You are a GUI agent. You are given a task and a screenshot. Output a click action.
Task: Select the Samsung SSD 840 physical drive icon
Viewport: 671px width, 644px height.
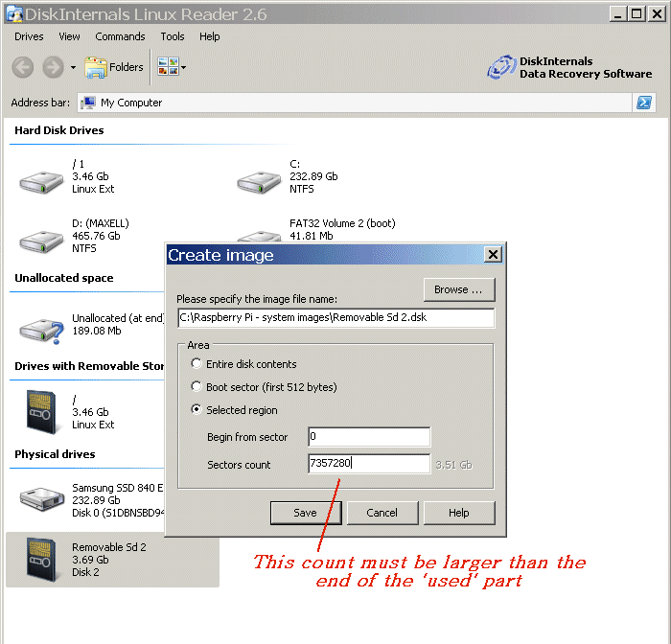[41, 498]
